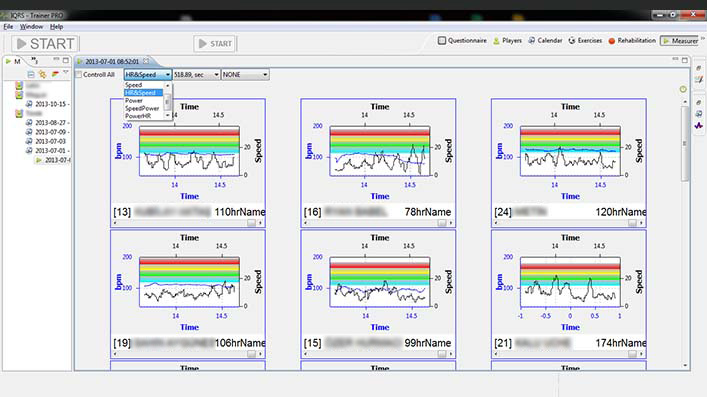
Task: Click the down arrow of the dropdown list scrollbar
Action: 168,115
